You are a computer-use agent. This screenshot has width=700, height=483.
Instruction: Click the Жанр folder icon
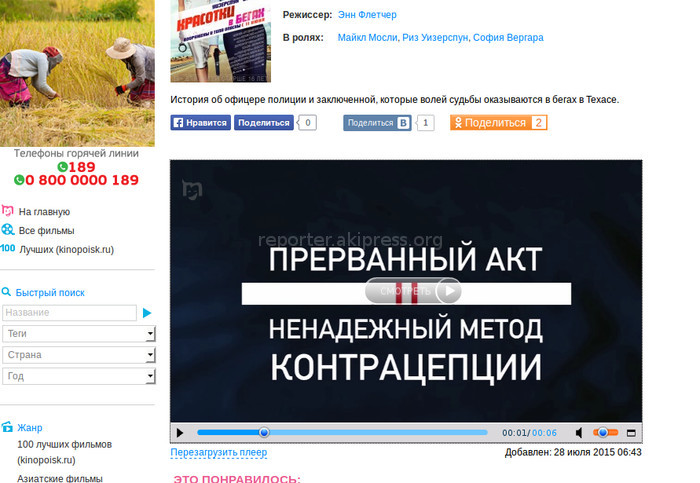pyautogui.click(x=7, y=427)
